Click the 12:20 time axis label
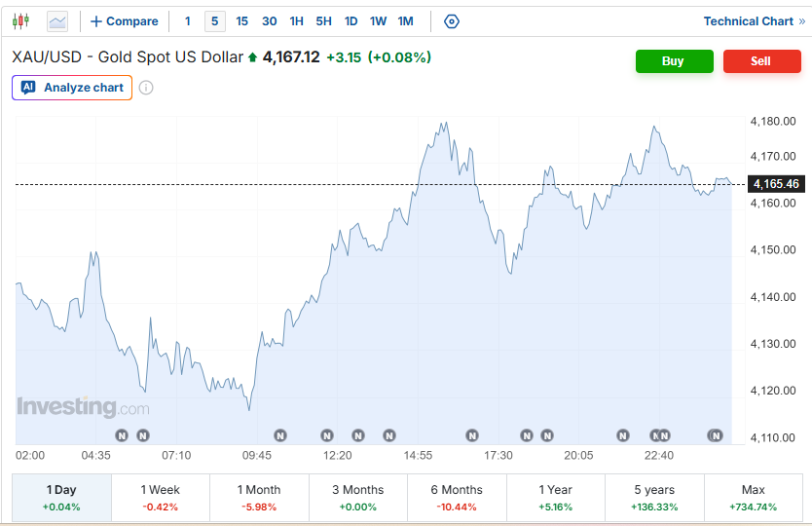The height and width of the screenshot is (526, 812). [338, 456]
